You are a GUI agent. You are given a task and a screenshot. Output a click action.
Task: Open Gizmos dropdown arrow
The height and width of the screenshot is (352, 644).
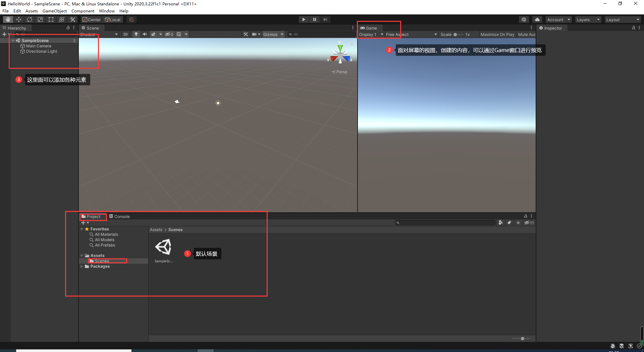[282, 34]
